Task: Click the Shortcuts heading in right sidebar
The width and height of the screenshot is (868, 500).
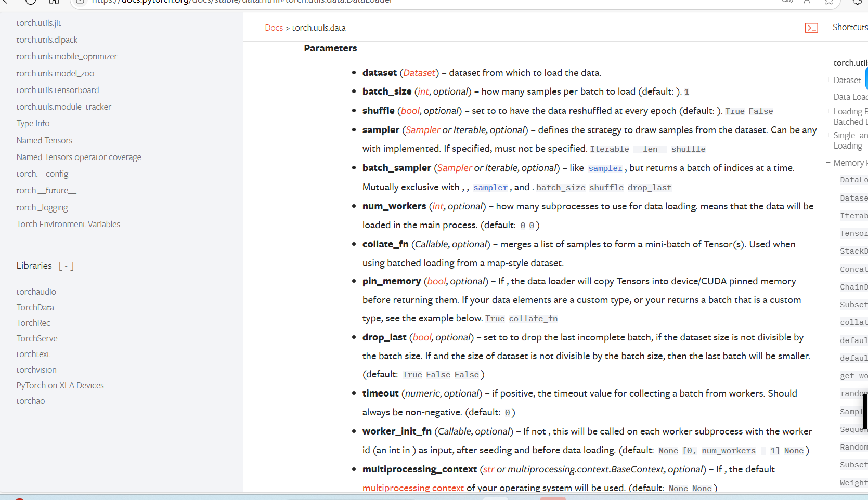Action: click(x=850, y=28)
